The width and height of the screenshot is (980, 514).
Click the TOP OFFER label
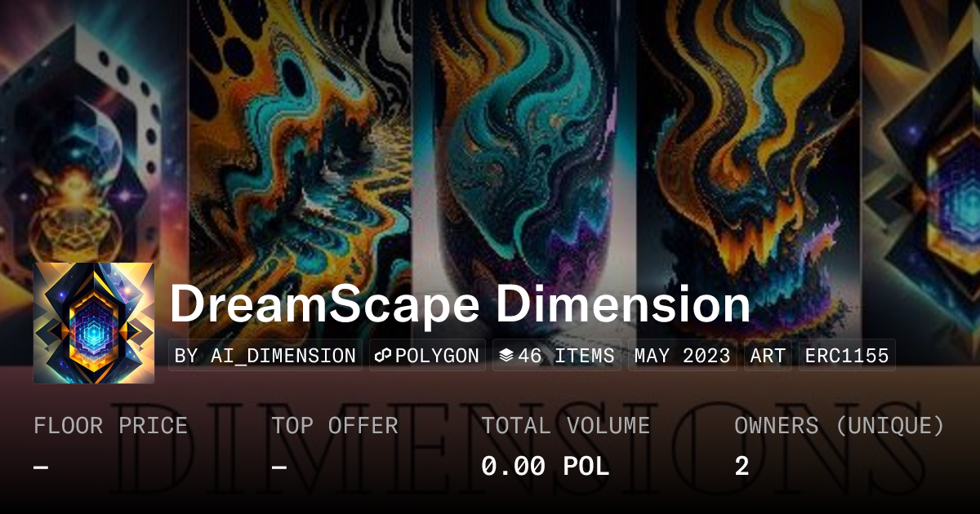click(x=335, y=426)
